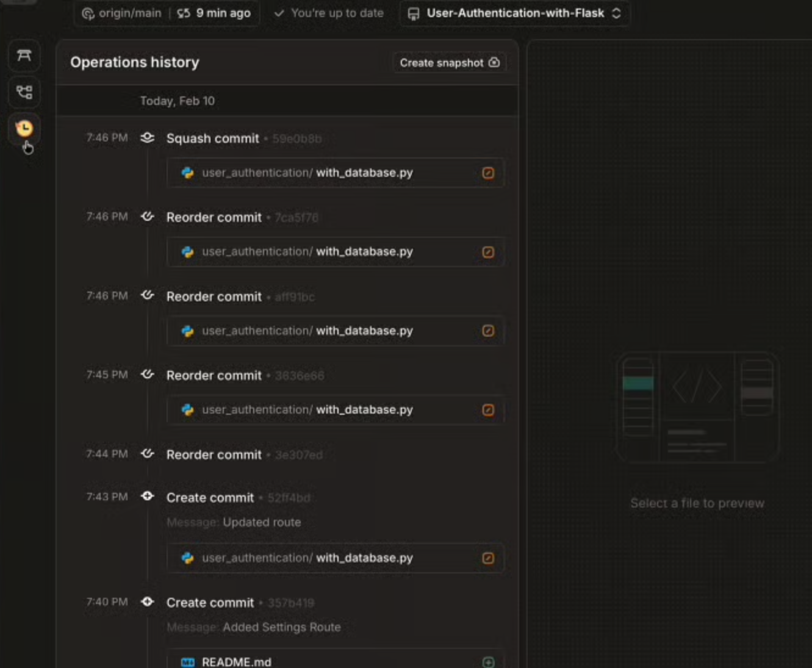Click Python icon in Updated route file row

coord(187,558)
